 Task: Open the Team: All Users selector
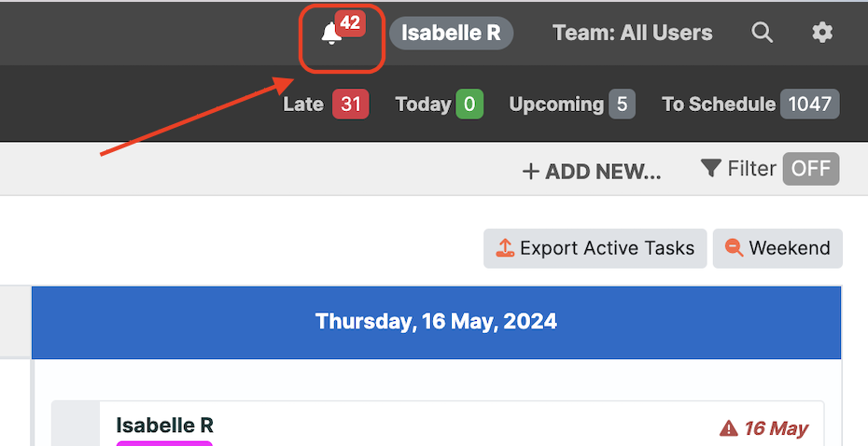(632, 33)
